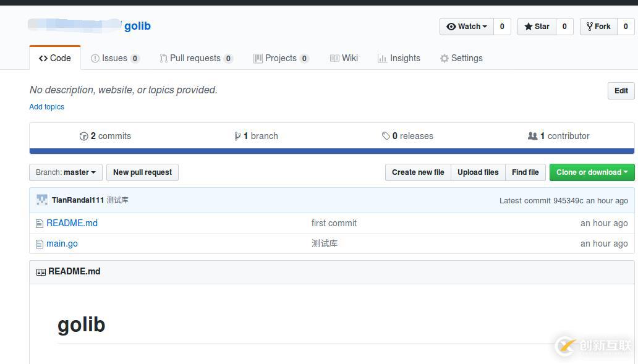Click the Issues exclamation icon
The height and width of the screenshot is (364, 638).
[x=95, y=59]
